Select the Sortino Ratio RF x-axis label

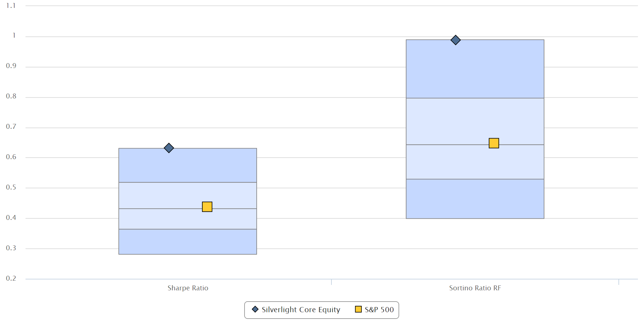coord(475,288)
